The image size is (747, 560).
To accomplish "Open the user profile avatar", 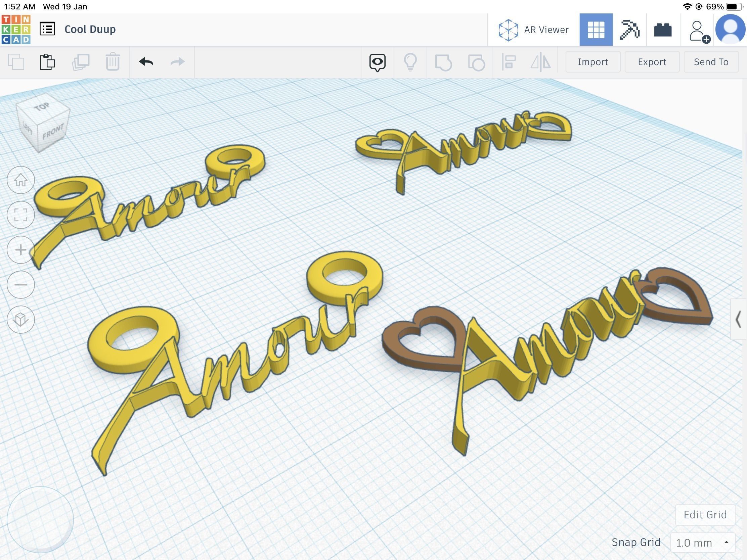I will (731, 30).
